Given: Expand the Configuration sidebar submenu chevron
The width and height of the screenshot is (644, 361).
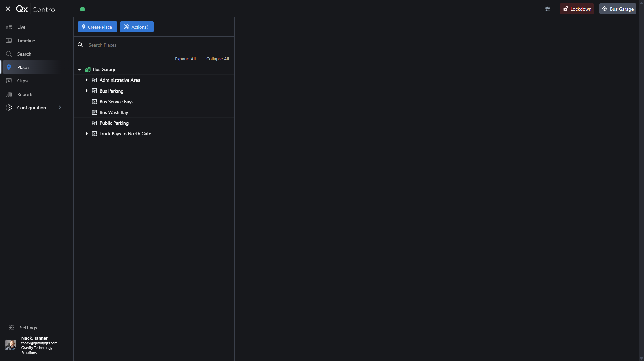Looking at the screenshot, I should [60, 108].
